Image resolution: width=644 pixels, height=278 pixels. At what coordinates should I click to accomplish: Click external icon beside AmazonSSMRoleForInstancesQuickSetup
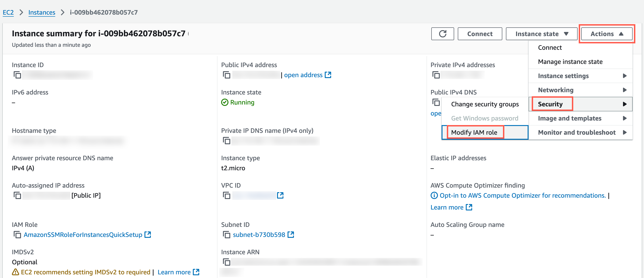148,234
